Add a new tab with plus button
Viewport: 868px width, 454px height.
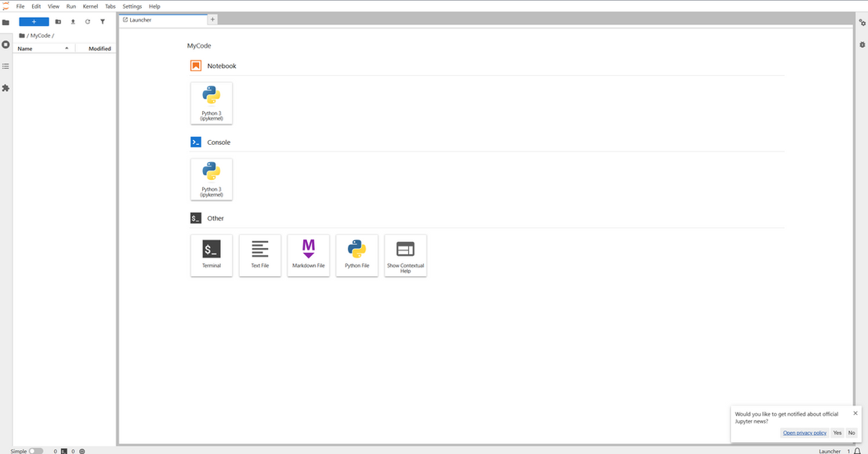[212, 20]
